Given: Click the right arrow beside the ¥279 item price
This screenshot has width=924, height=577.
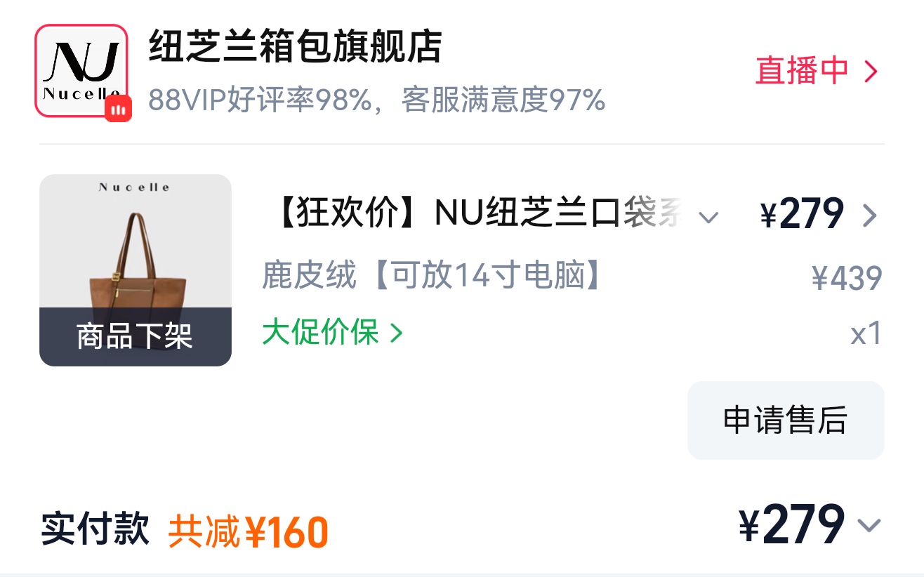Looking at the screenshot, I should point(870,215).
